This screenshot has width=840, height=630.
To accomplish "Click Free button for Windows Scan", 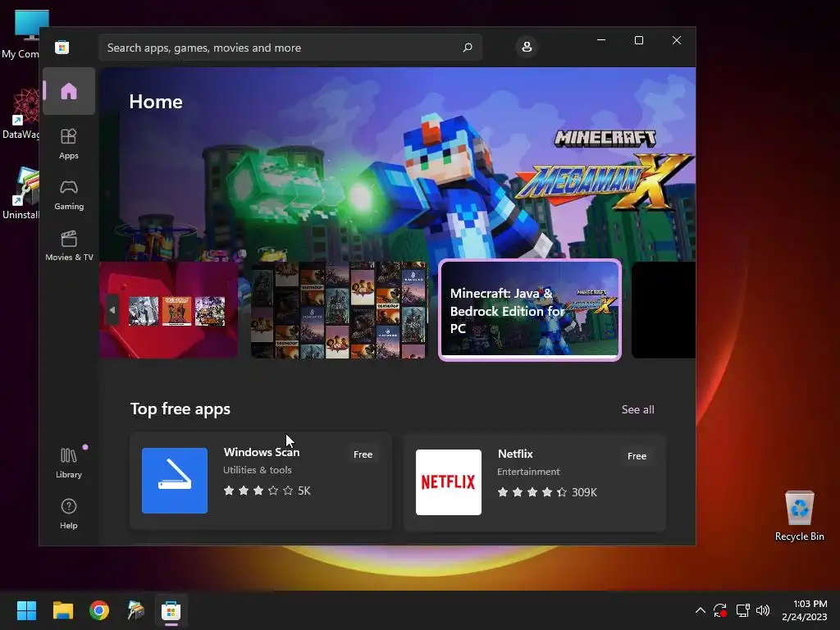I will [x=363, y=454].
